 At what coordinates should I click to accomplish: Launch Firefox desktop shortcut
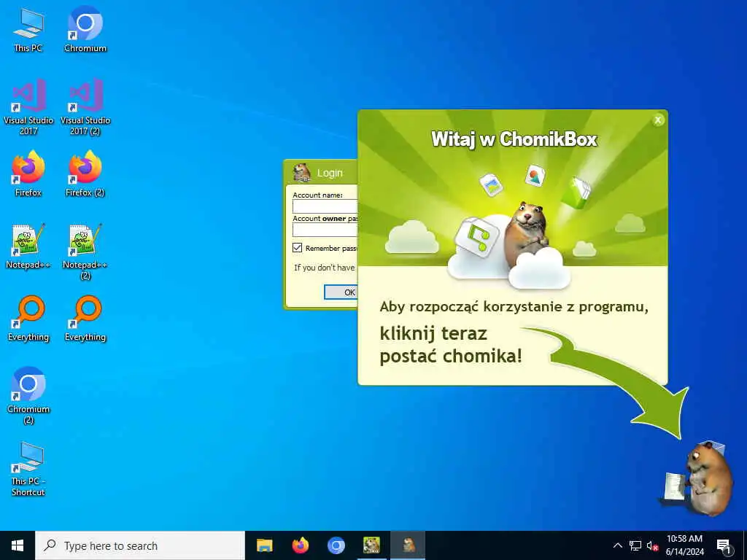pos(28,174)
